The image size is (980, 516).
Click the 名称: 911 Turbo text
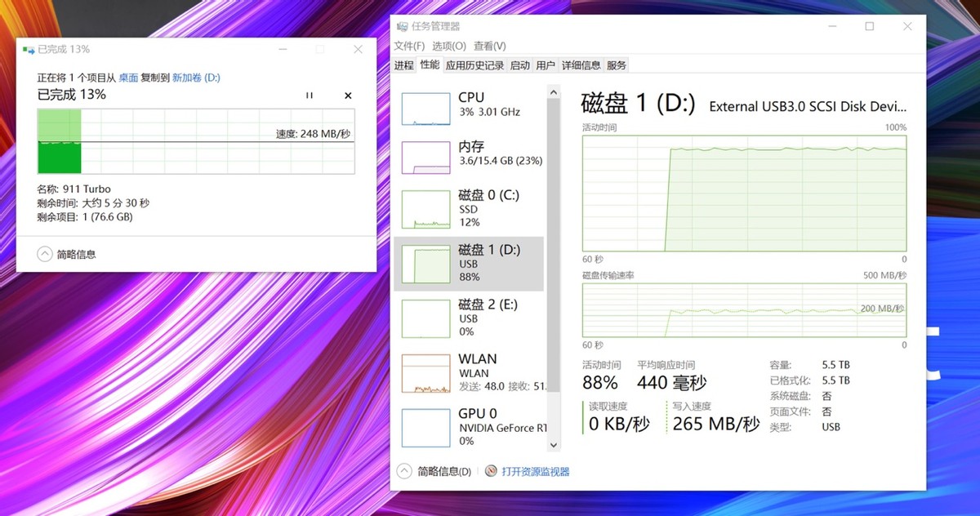[x=73, y=189]
